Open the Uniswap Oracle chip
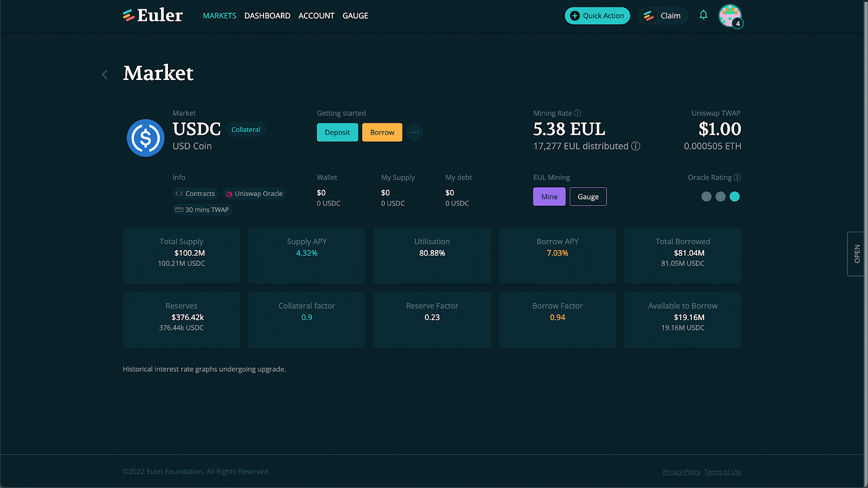The width and height of the screenshot is (868, 488). [x=254, y=193]
